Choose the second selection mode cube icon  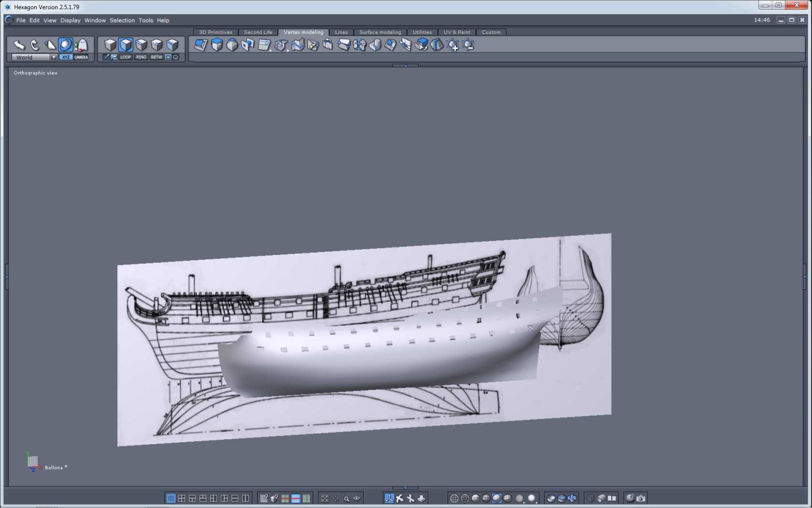point(126,45)
